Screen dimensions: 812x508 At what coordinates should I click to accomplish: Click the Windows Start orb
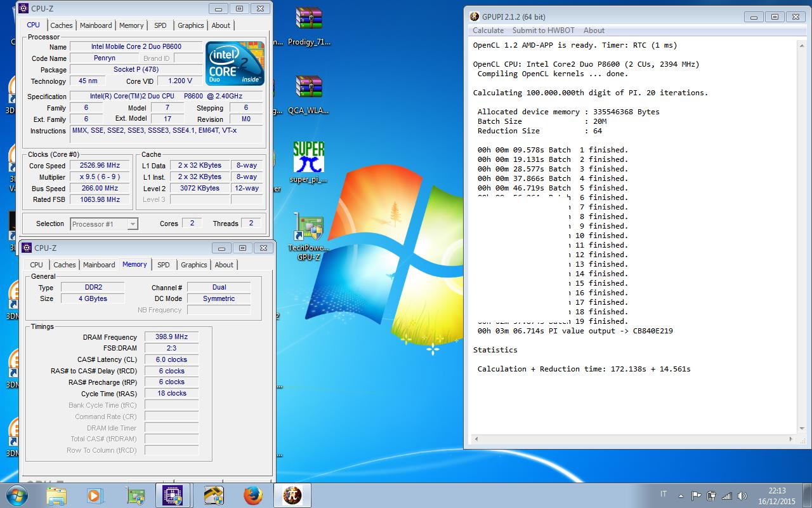17,495
